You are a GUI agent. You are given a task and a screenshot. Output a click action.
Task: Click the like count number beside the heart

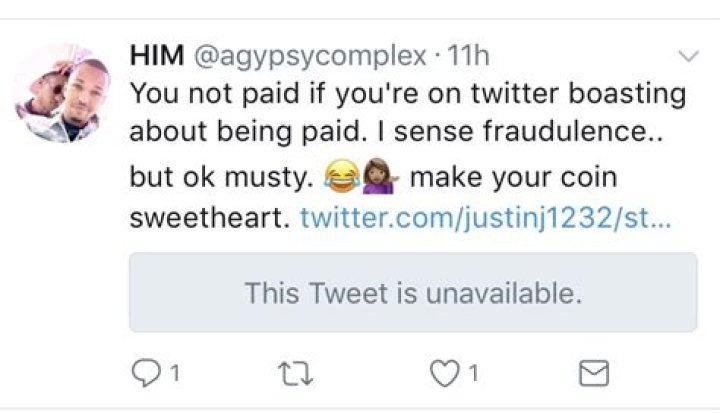tap(472, 373)
